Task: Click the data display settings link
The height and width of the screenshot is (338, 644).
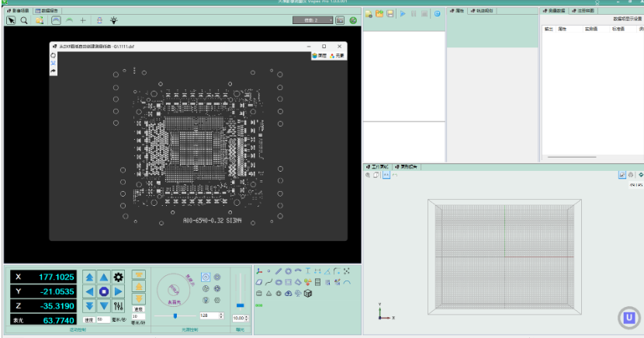Action: click(628, 19)
